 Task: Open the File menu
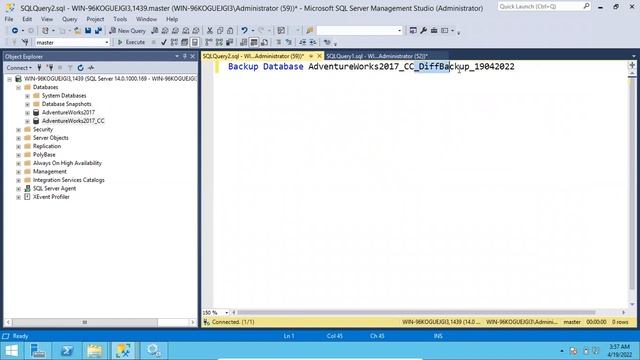(9, 19)
